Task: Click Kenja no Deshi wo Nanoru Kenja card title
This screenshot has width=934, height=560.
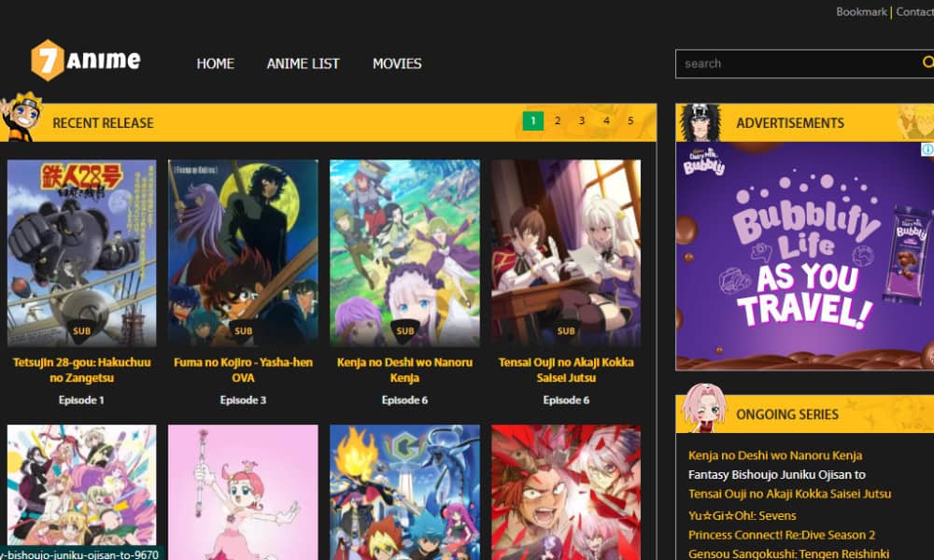Action: pyautogui.click(x=405, y=370)
